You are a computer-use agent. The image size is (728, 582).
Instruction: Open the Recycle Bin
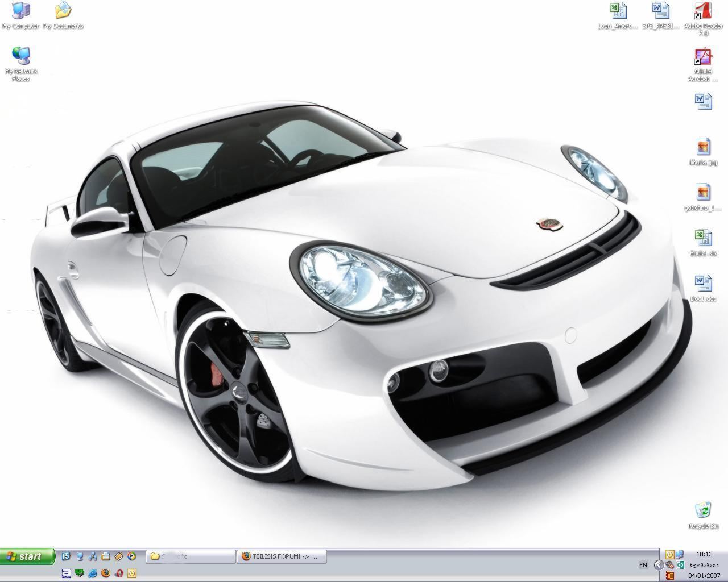point(703,510)
